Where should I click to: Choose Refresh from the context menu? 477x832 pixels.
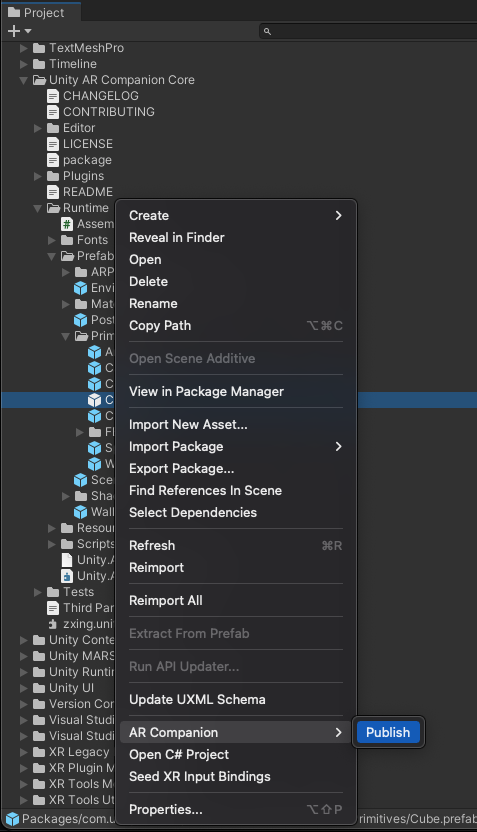tap(236, 545)
